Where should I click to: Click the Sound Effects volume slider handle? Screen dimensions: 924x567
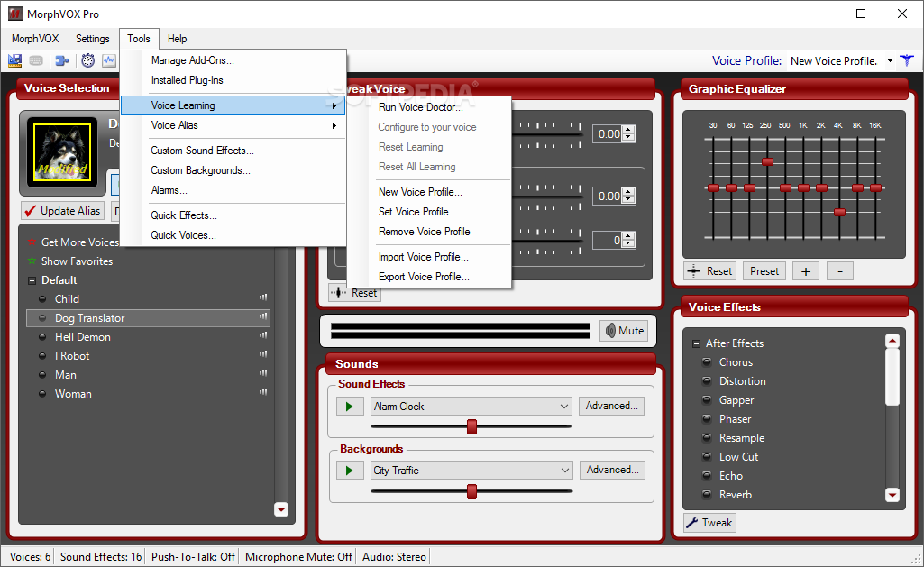pyautogui.click(x=471, y=426)
